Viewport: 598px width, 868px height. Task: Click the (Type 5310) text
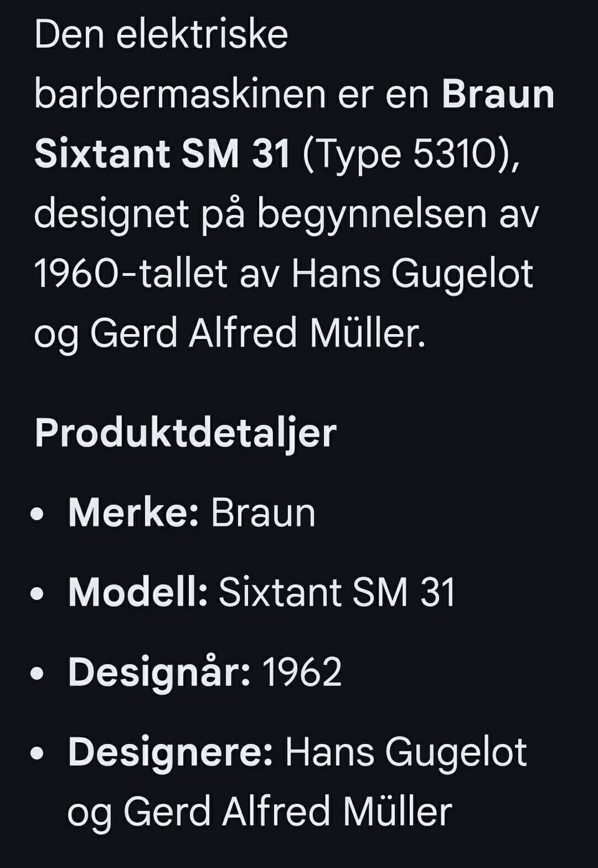(410, 153)
